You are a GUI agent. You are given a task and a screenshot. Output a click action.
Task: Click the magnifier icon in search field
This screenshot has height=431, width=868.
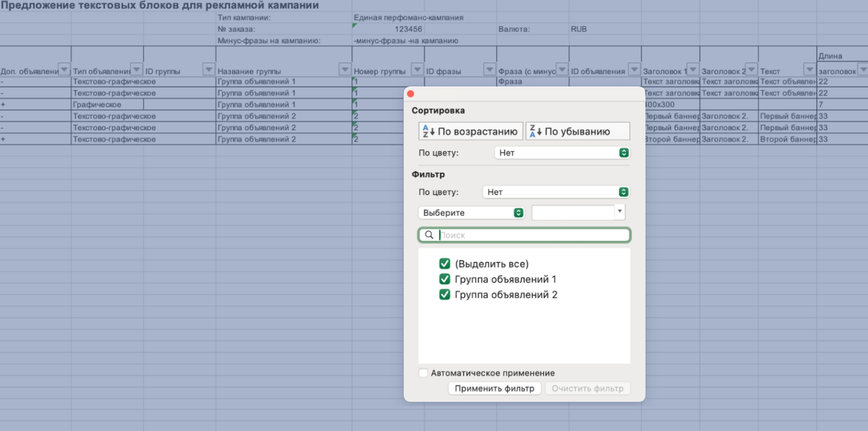(429, 235)
